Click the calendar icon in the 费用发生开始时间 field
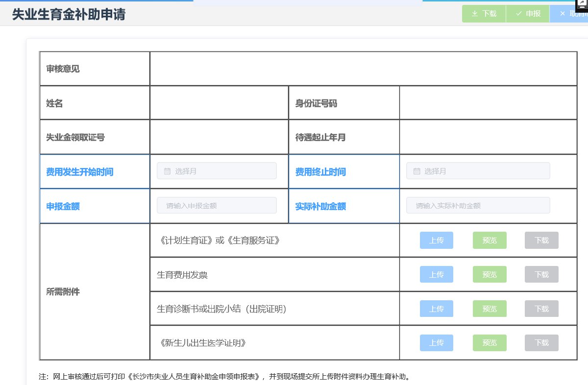The image size is (588, 385). [x=167, y=171]
